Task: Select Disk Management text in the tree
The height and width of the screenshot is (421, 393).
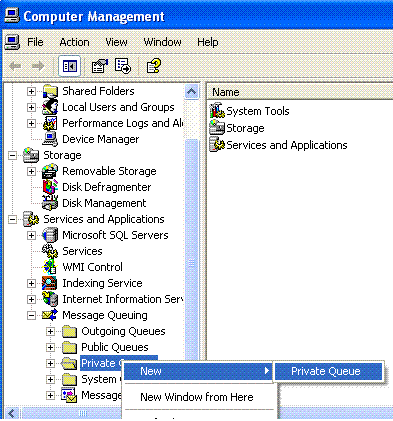Action: click(104, 203)
